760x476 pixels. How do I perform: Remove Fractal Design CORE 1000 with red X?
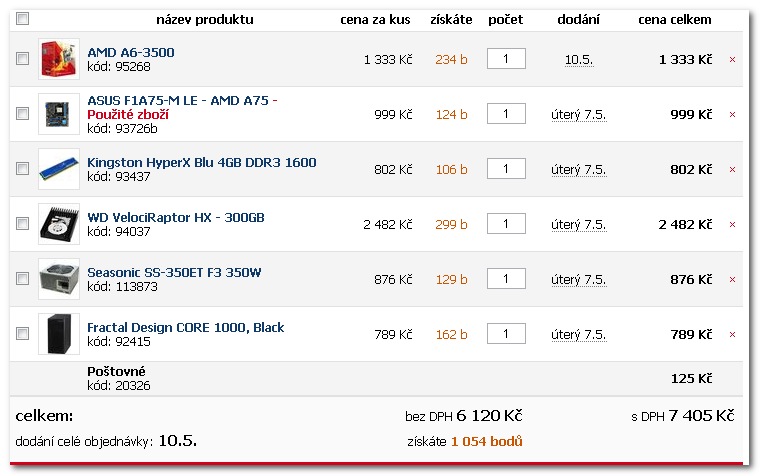click(732, 334)
